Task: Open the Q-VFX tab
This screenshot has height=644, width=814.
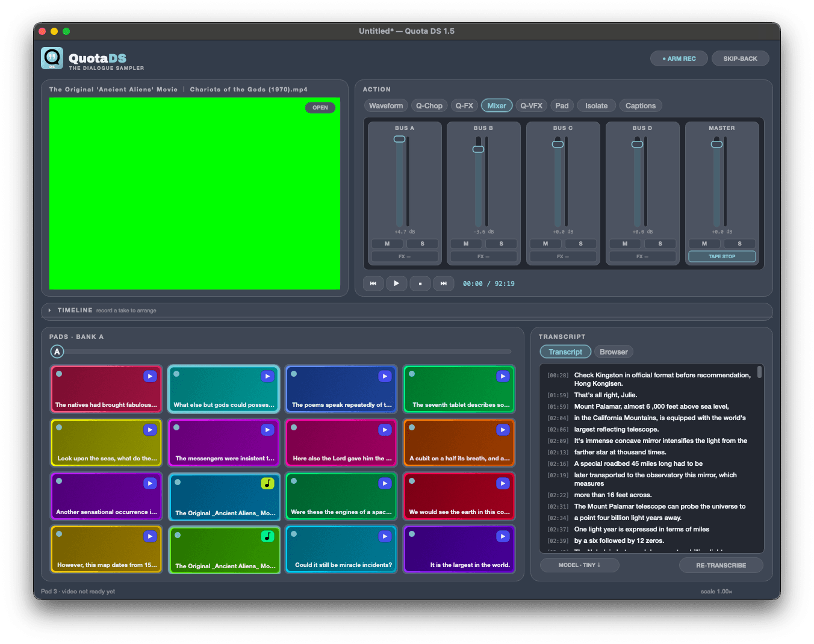Action: point(532,106)
